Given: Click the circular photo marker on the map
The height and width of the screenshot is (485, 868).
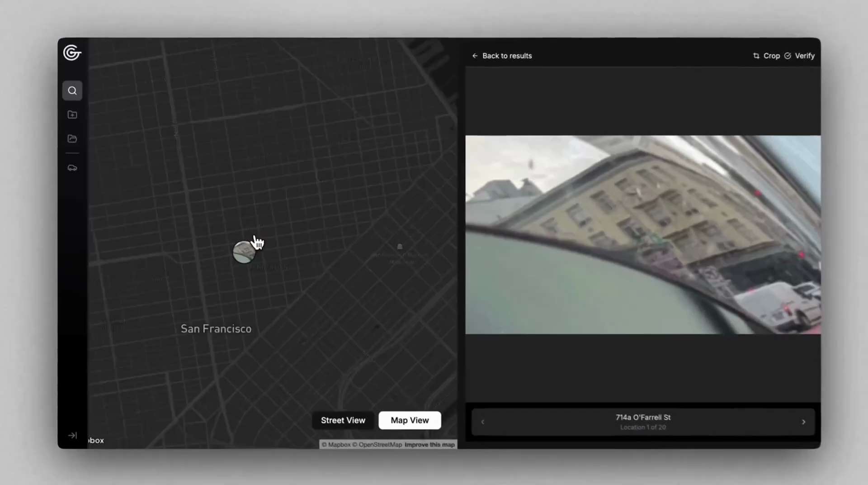Looking at the screenshot, I should click(243, 252).
